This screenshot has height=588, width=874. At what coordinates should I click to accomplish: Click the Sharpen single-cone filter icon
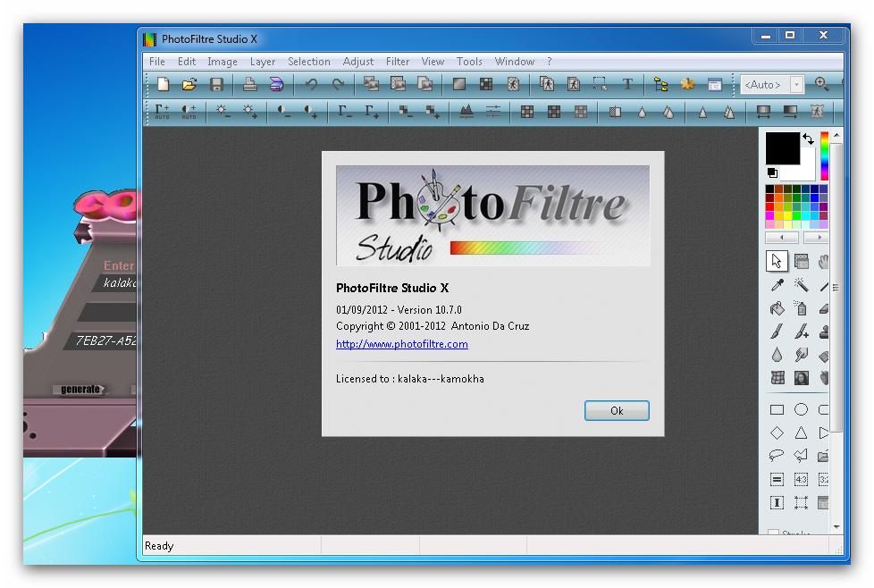[702, 112]
